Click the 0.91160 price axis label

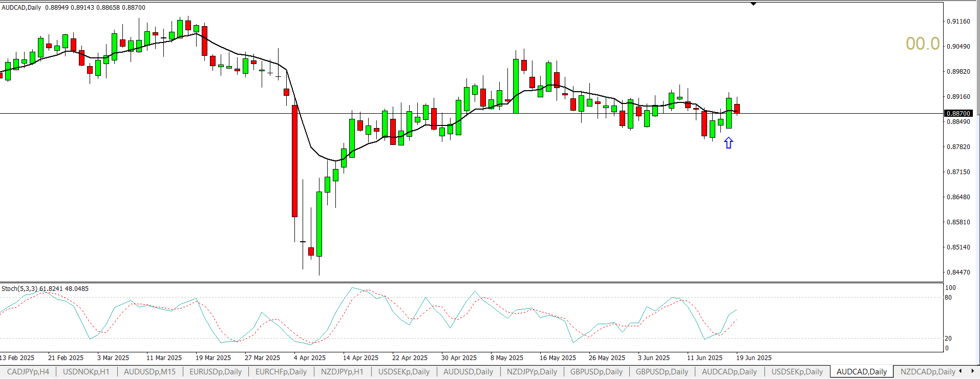[x=958, y=22]
